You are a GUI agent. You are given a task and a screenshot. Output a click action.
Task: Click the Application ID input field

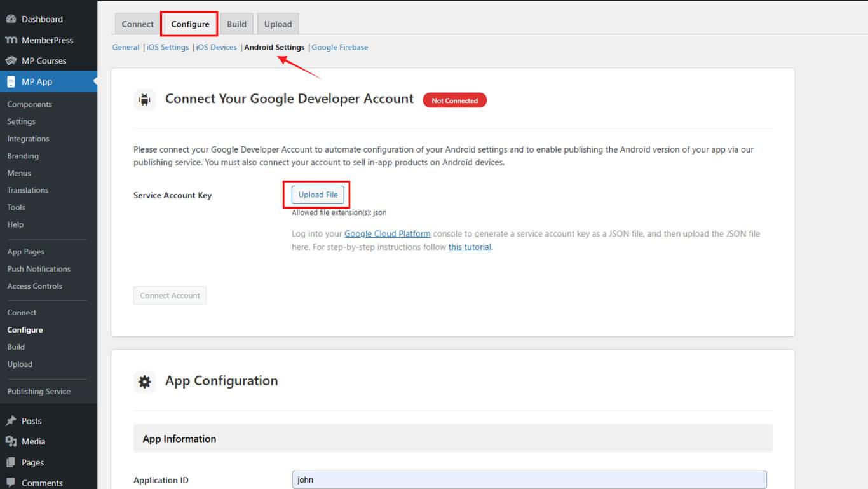pos(529,479)
